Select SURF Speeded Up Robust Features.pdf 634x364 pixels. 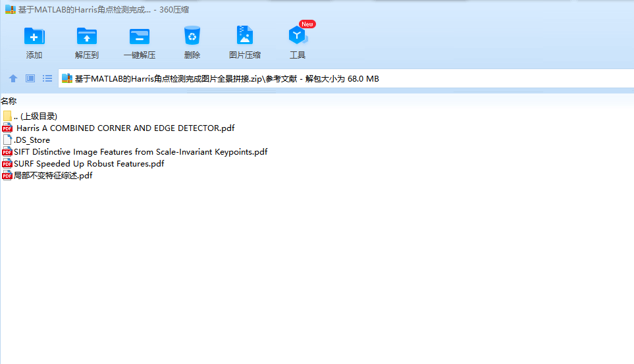pos(89,163)
